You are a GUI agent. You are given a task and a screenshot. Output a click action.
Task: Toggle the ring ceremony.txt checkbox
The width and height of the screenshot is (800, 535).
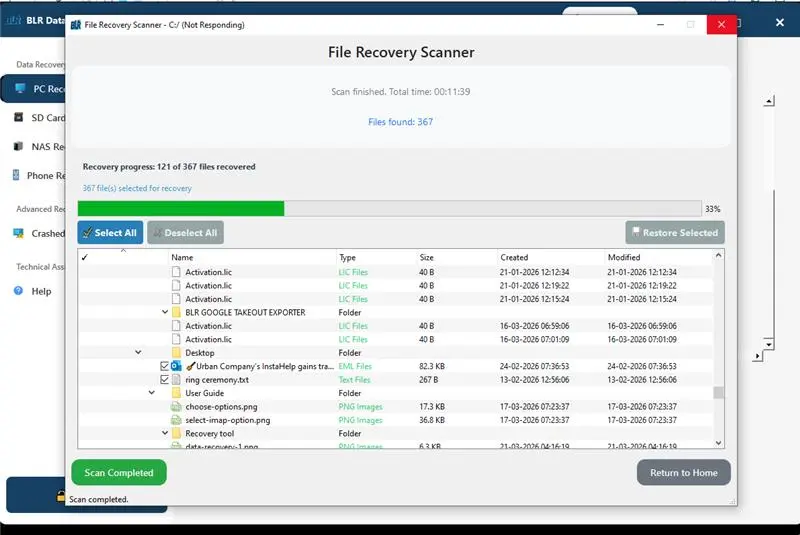point(165,380)
